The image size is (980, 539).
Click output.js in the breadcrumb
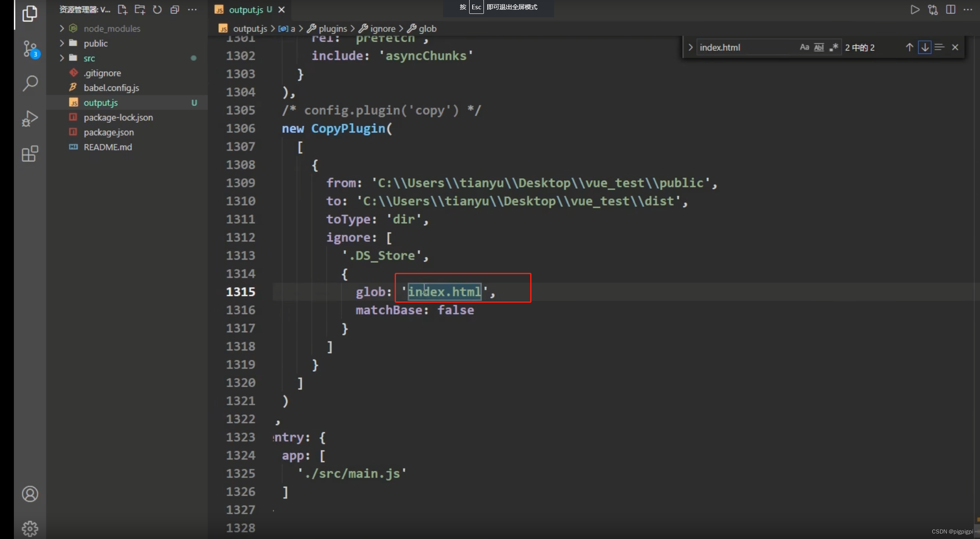pyautogui.click(x=250, y=29)
